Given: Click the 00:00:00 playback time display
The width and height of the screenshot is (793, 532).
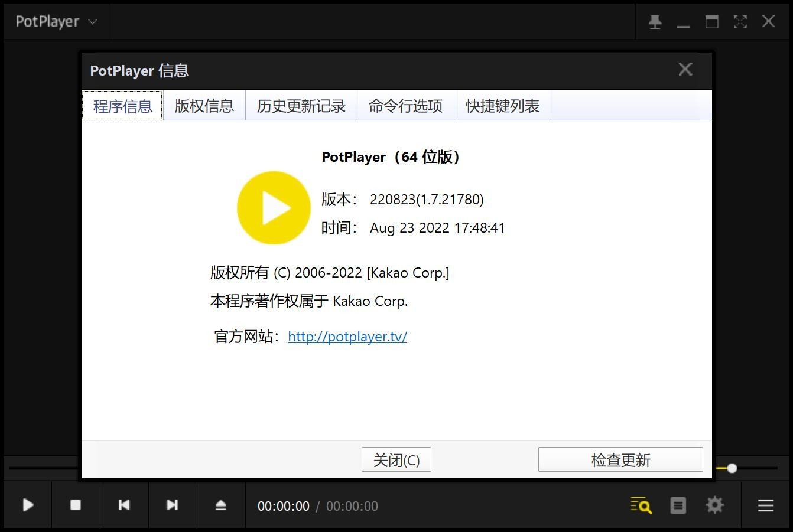Looking at the screenshot, I should 283,506.
